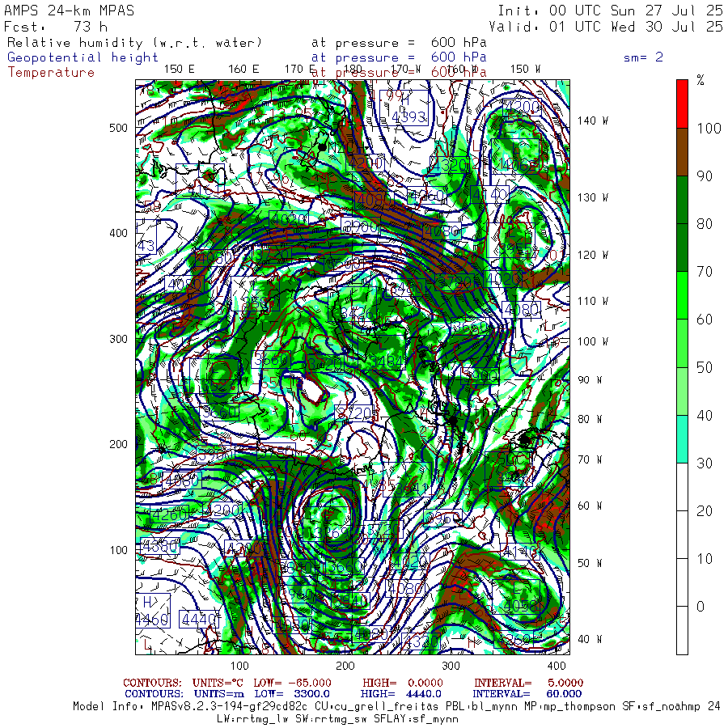
Task: Click the percent sign above the color bar
Action: [700, 80]
